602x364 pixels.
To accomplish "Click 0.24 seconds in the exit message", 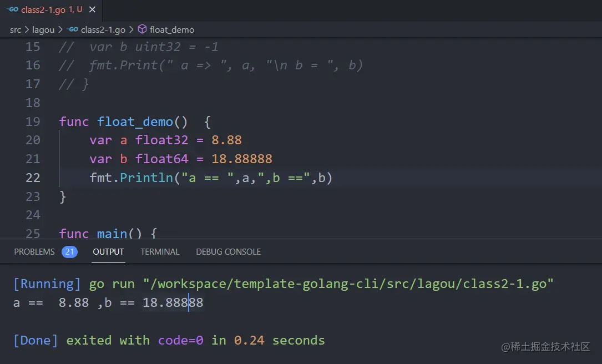I will [280, 340].
